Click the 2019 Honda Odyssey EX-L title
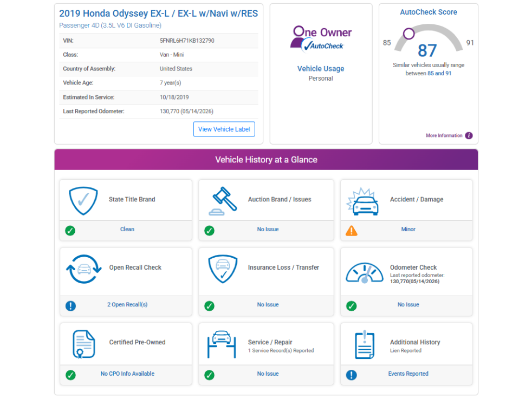 158,13
